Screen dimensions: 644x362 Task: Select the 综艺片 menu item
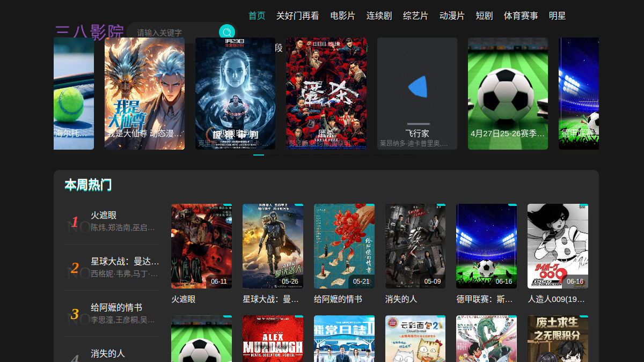tap(416, 16)
